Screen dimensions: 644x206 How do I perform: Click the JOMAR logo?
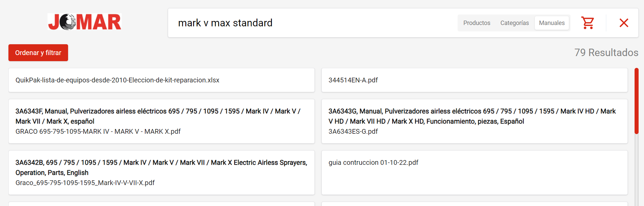(85, 22)
